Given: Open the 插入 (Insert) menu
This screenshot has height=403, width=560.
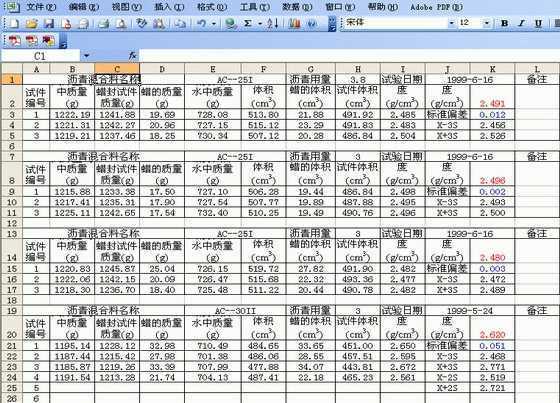Looking at the screenshot, I should (169, 6).
